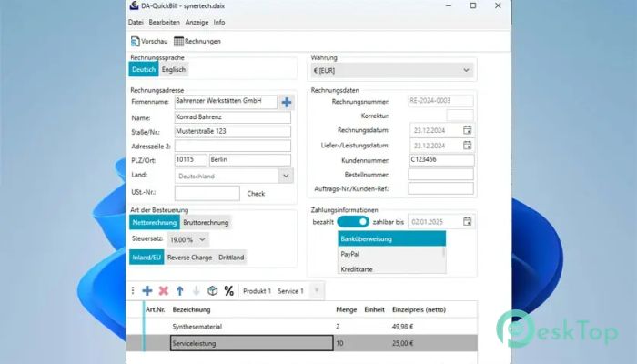Open calendar for Rechnungsdatum
Screen dimensions: 637x364
tap(467, 130)
